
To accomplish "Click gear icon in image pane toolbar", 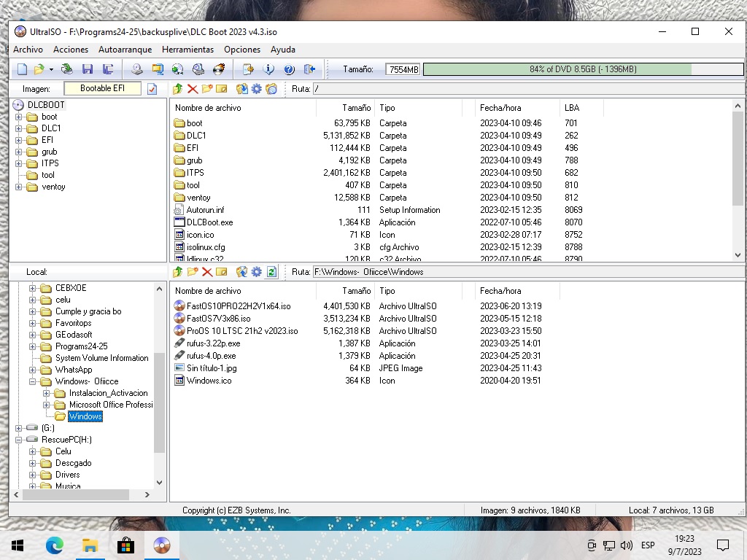I will (256, 88).
